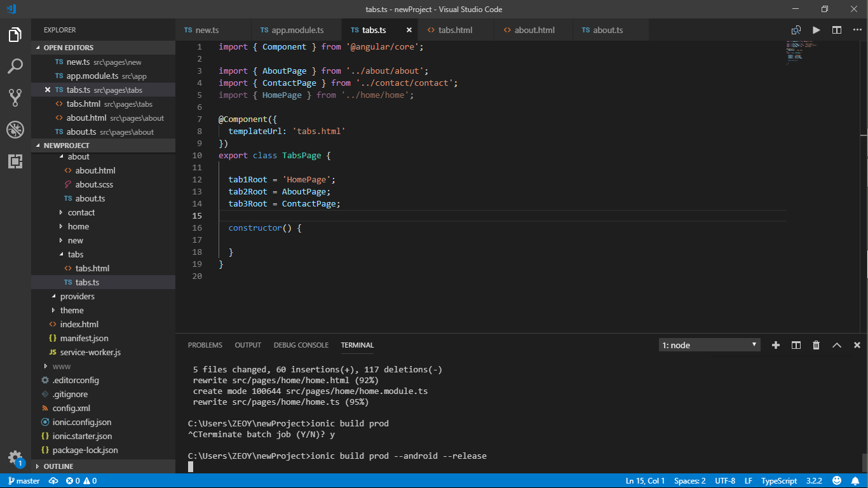The height and width of the screenshot is (488, 868).
Task: Maximize the terminal panel with up chevron
Action: (837, 345)
